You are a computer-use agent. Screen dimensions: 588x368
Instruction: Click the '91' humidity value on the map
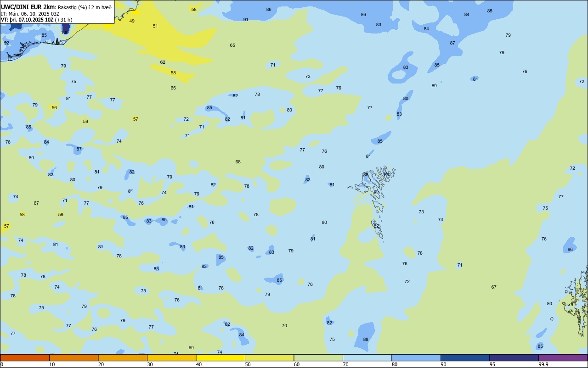pos(246,20)
